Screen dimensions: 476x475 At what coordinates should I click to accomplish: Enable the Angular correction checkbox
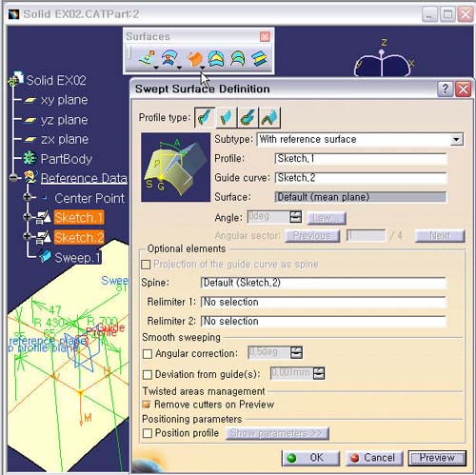(x=148, y=354)
